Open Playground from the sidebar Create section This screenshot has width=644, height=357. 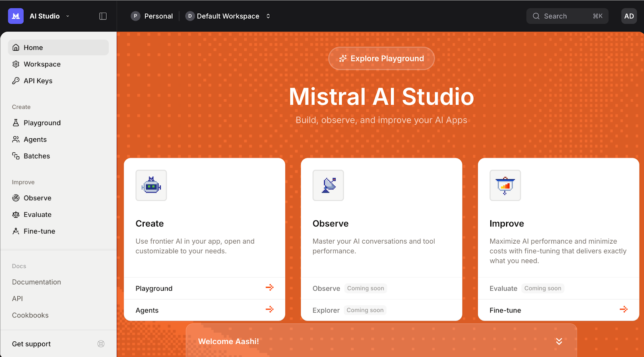click(x=58, y=123)
